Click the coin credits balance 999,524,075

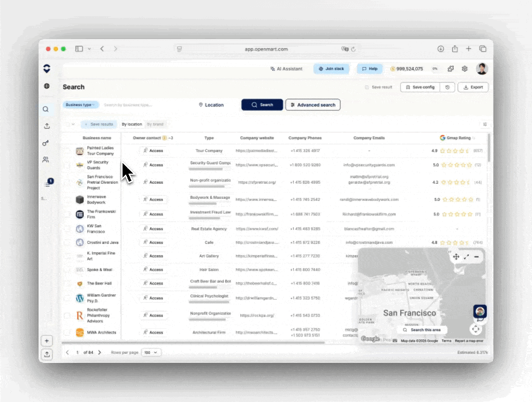coord(406,69)
